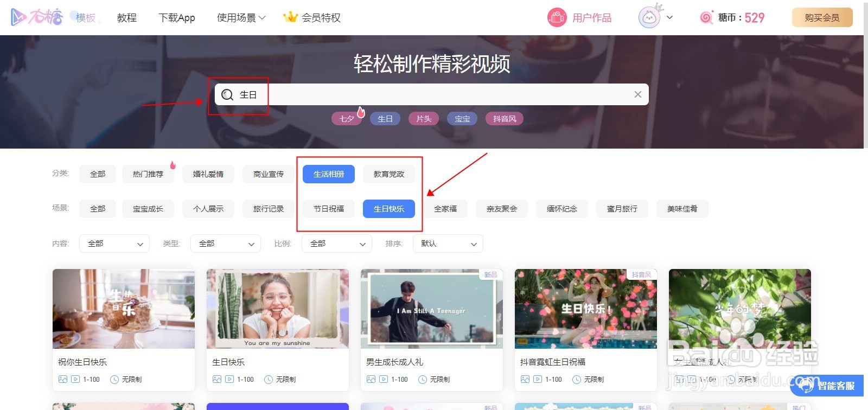Viewport: 868px width, 410px height.
Task: Select the 婚礼爱情 category
Action: click(x=208, y=174)
